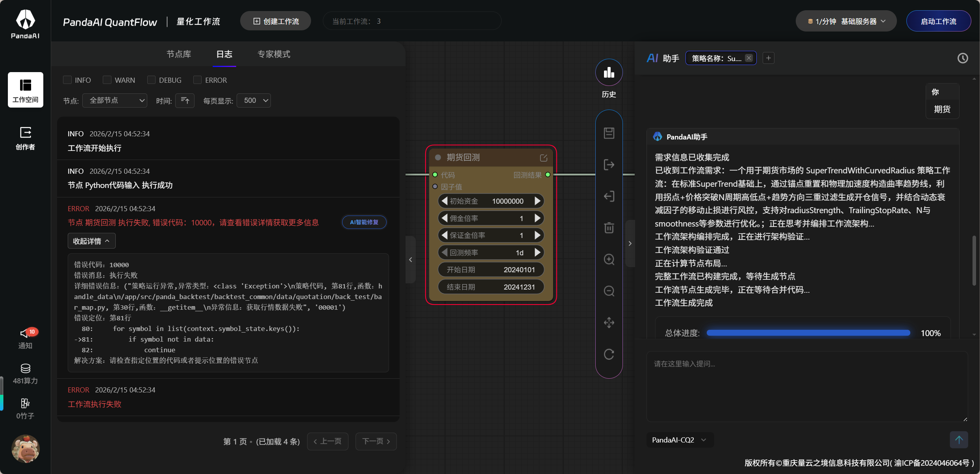This screenshot has width=980, height=474.
Task: Increase 初始资金 with right arrow
Action: [537, 201]
